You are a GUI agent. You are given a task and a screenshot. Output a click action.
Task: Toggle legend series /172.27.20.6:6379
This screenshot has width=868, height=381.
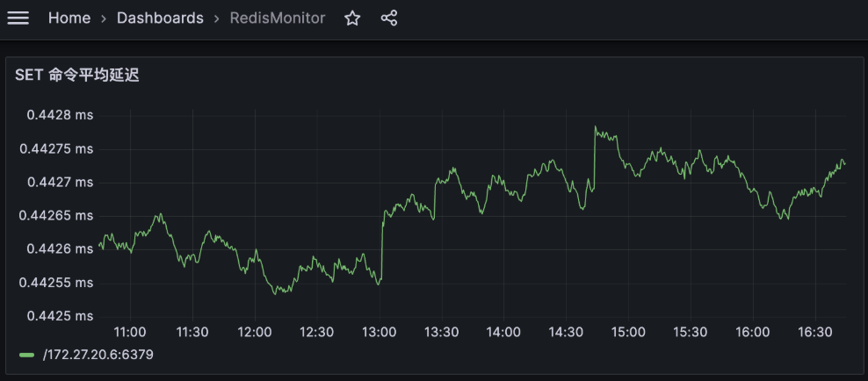pos(98,355)
